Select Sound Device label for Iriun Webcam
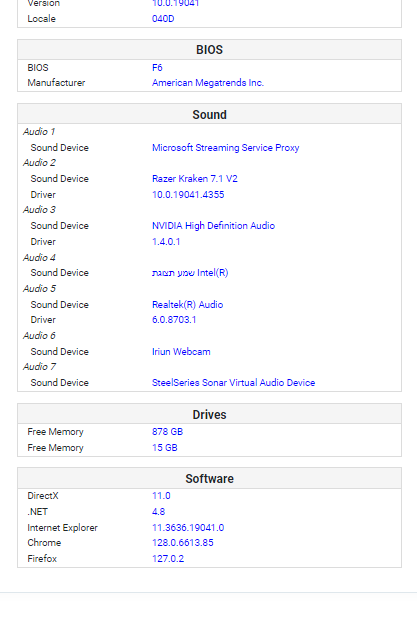The width and height of the screenshot is (417, 618). [60, 352]
